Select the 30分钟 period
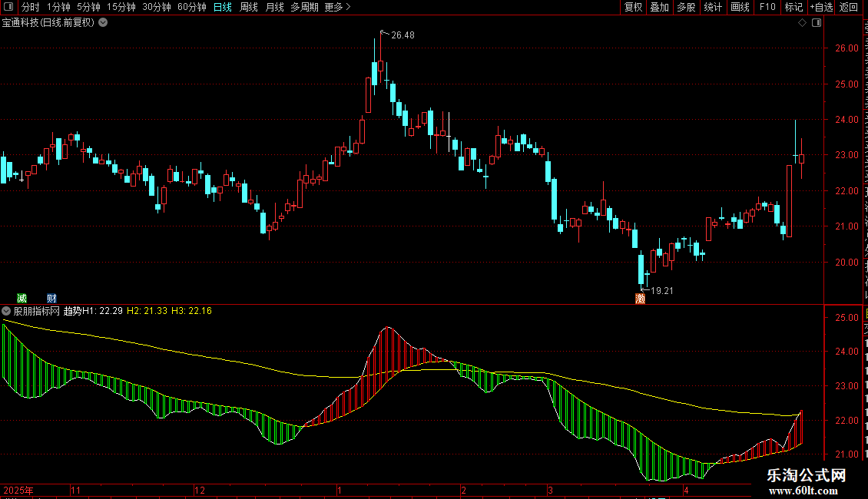868x499 pixels. pos(156,7)
